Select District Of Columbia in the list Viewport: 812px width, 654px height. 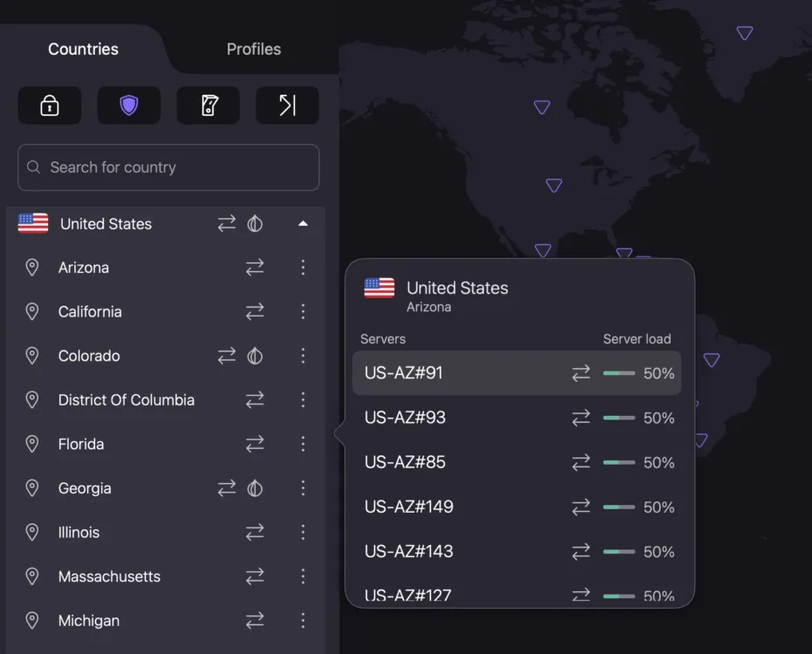[x=126, y=399]
